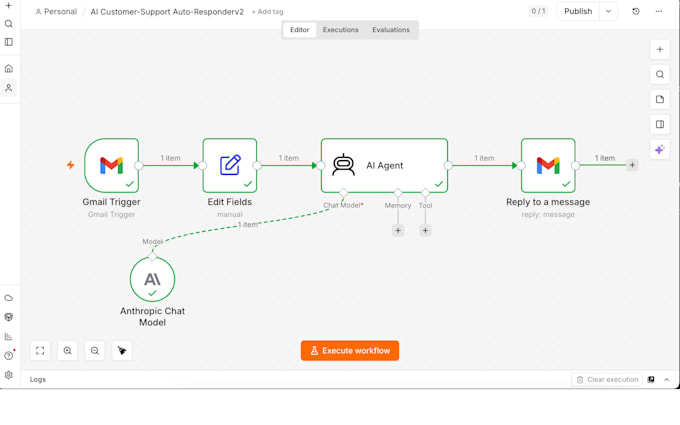Tidy up the workflow nodes
Viewport: 680px width, 425px height.
coord(122,351)
